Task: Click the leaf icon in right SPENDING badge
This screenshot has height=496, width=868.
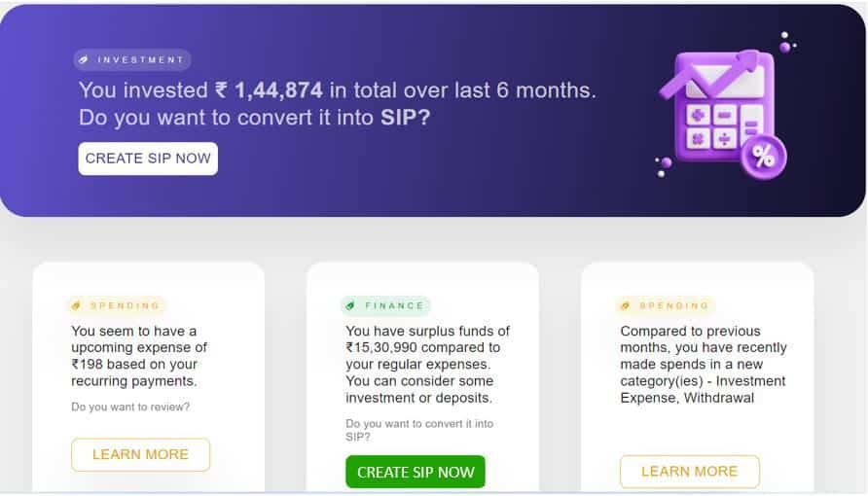Action: tap(625, 305)
